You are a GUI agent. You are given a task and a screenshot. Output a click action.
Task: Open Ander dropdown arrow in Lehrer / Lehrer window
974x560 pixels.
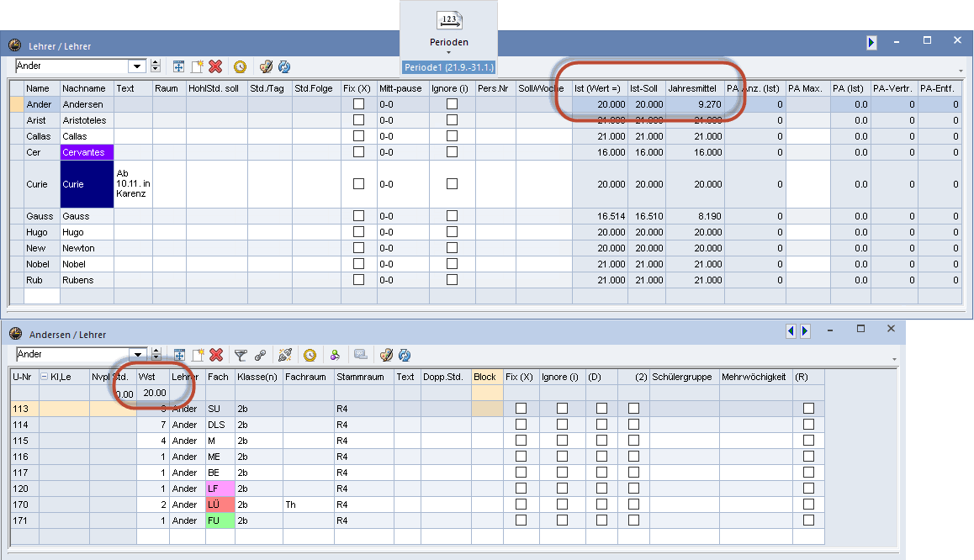(x=137, y=66)
